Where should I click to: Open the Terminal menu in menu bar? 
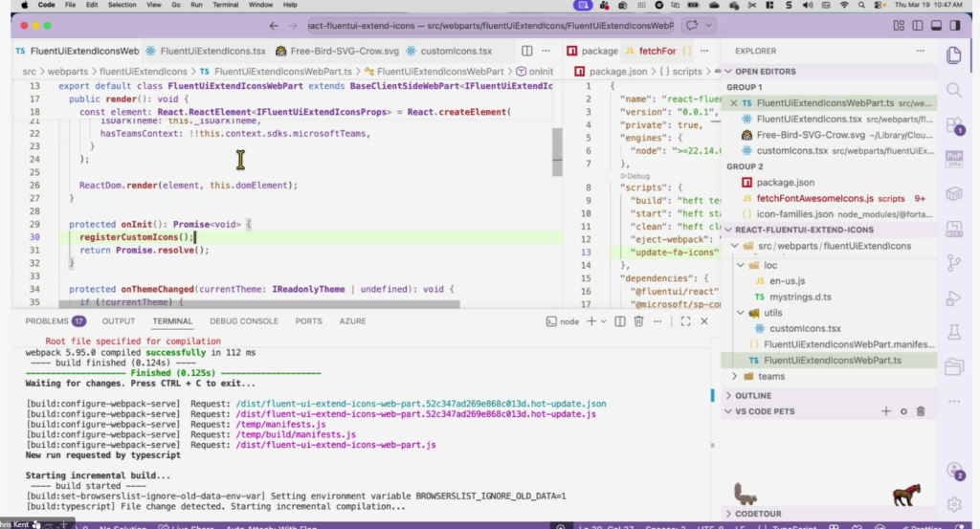227,5
